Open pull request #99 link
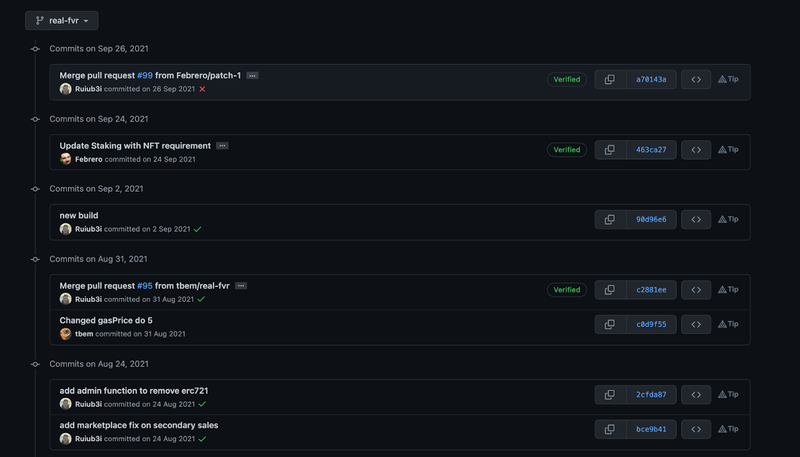Screen dimensions: 800x457 pos(145,75)
